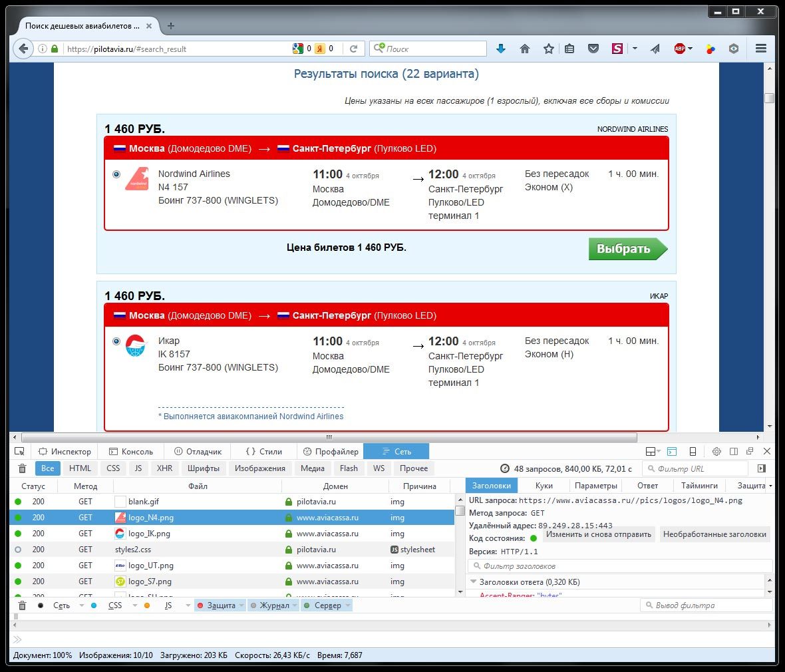Click Изменить и снова отправить button

[x=598, y=534]
